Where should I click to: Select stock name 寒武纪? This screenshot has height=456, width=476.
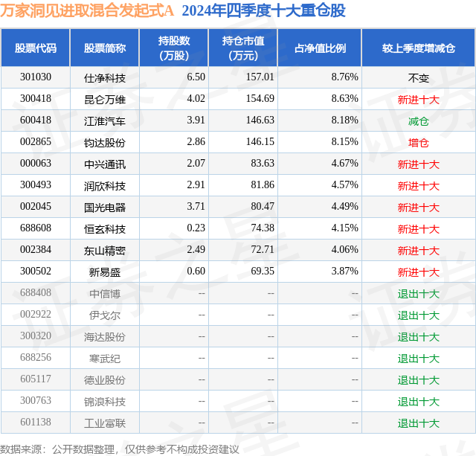105,359
